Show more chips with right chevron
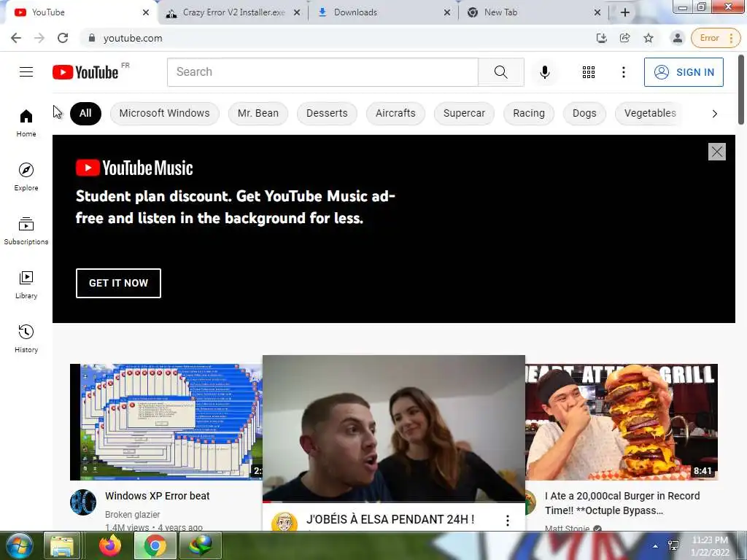747x560 pixels. tap(715, 113)
